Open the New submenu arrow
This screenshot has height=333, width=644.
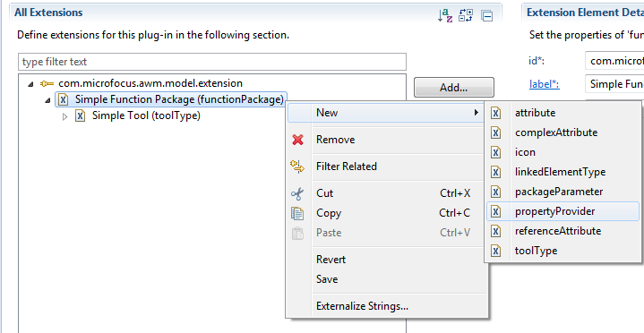tap(477, 113)
